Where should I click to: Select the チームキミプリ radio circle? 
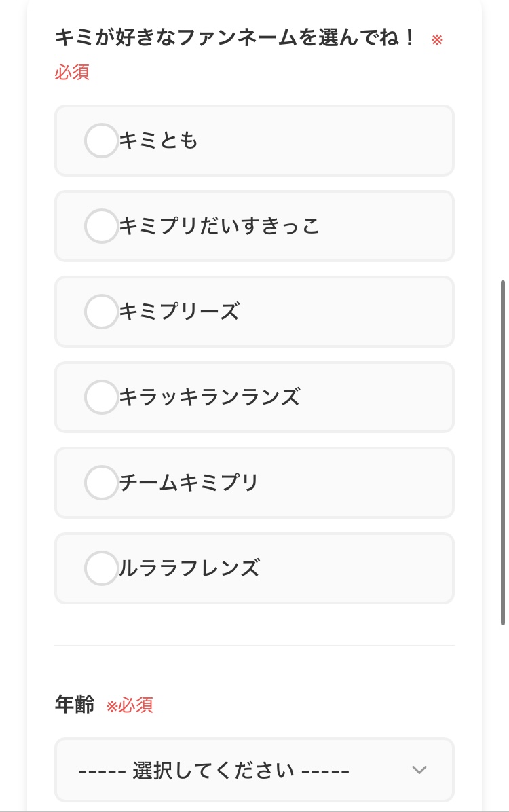[101, 483]
